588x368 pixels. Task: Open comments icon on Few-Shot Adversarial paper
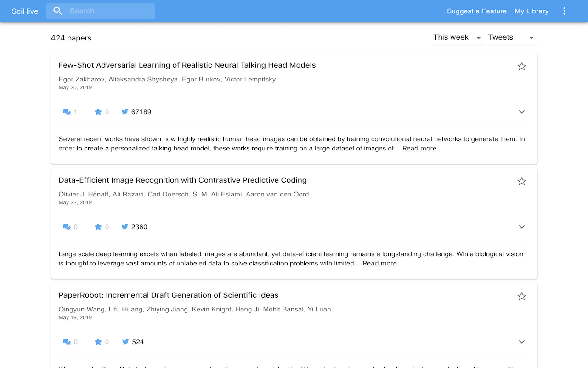[x=67, y=112]
